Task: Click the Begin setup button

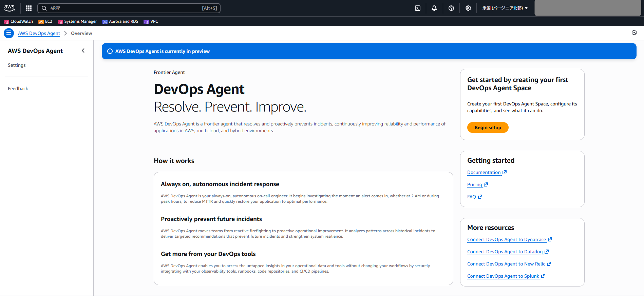Action: pyautogui.click(x=488, y=127)
